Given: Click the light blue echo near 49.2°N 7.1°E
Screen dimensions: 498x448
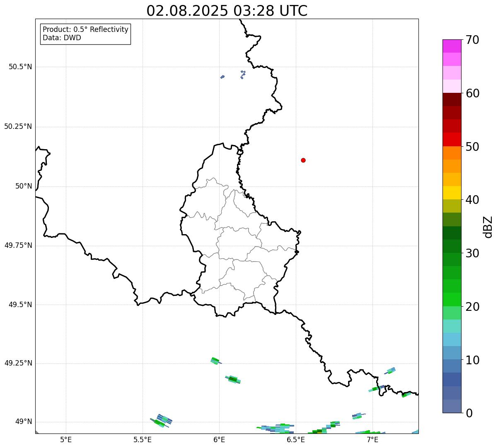Looking at the screenshot, I should 390,371.
